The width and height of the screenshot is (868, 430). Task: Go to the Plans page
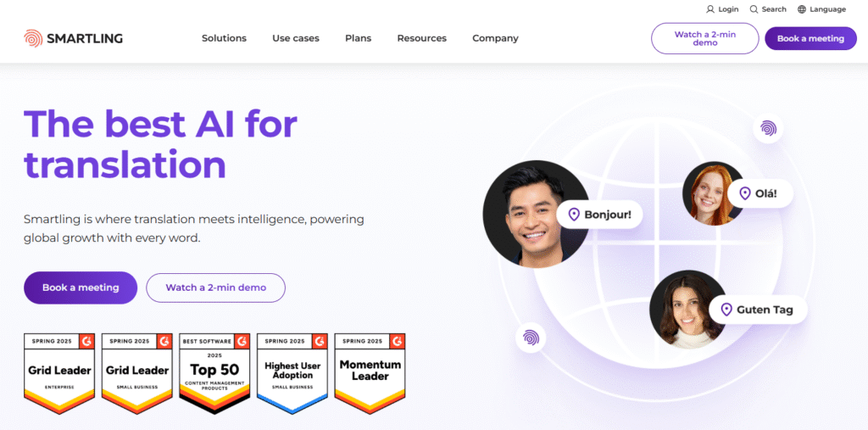359,38
